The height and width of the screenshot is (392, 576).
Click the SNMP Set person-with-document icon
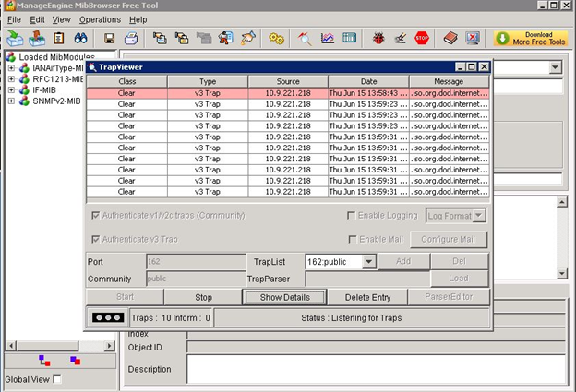point(225,38)
